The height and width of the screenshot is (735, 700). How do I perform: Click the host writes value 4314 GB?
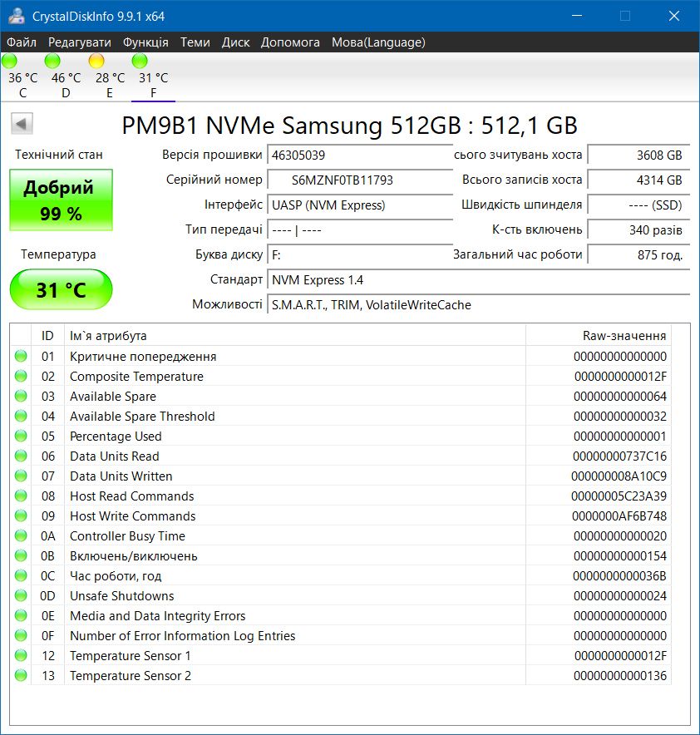(x=638, y=180)
